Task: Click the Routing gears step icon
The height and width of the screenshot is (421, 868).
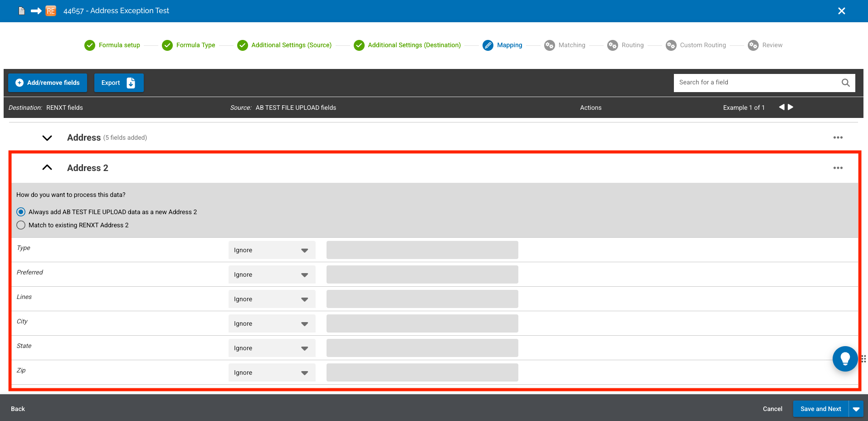Action: pyautogui.click(x=613, y=45)
